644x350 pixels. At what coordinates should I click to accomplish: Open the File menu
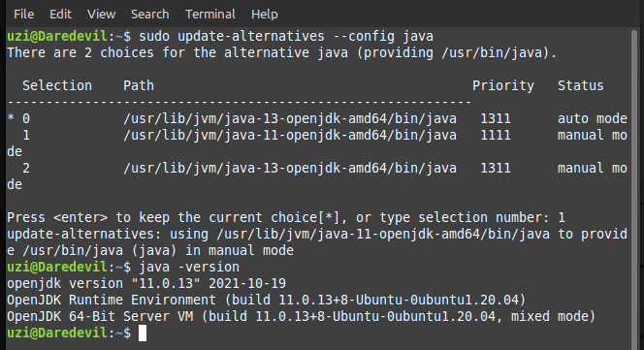click(x=24, y=14)
